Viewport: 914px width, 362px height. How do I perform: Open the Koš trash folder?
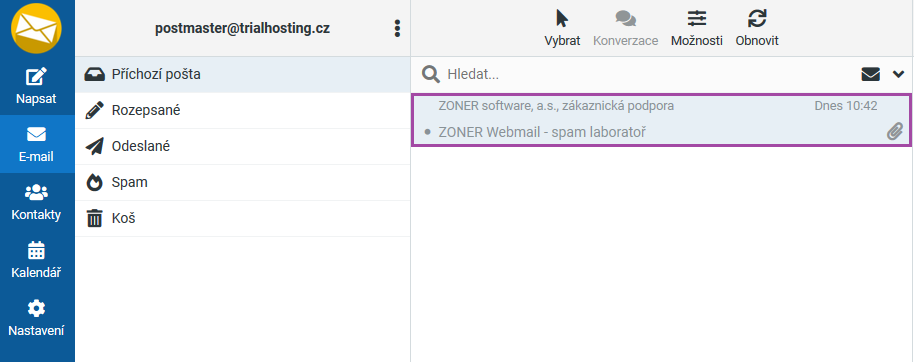click(x=242, y=219)
